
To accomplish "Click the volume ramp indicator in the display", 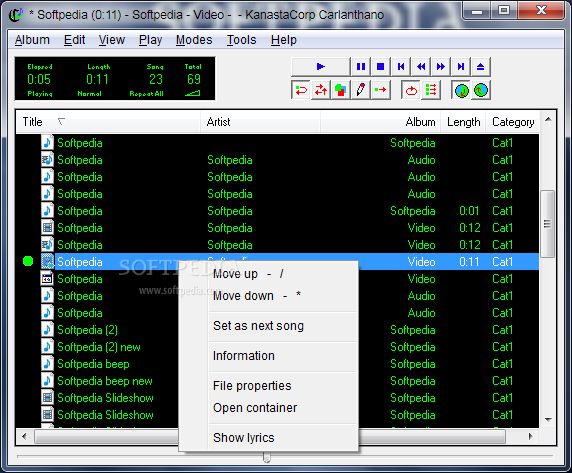I will [x=193, y=94].
